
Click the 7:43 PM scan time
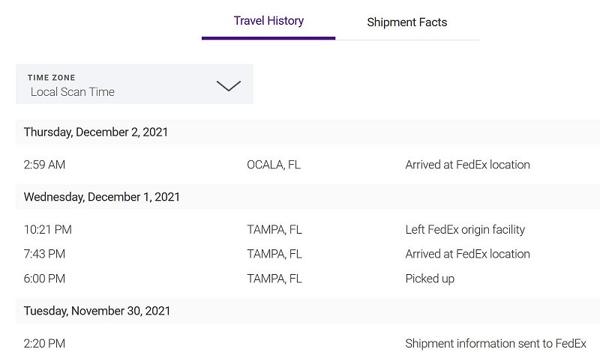44,254
